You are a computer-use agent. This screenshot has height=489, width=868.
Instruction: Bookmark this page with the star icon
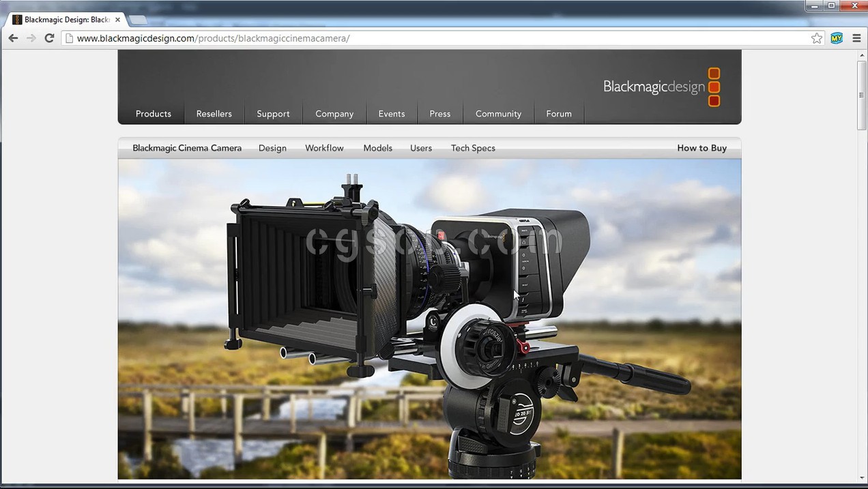pos(817,38)
